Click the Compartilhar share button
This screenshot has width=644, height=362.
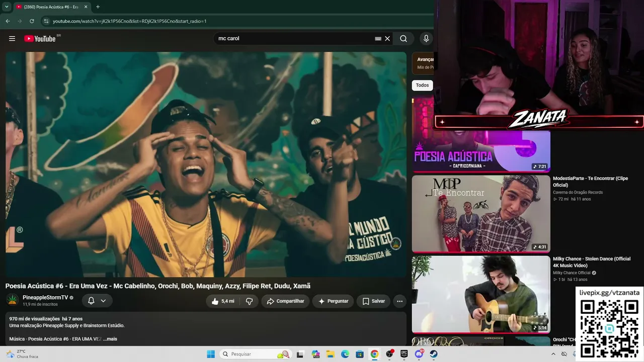point(285,301)
